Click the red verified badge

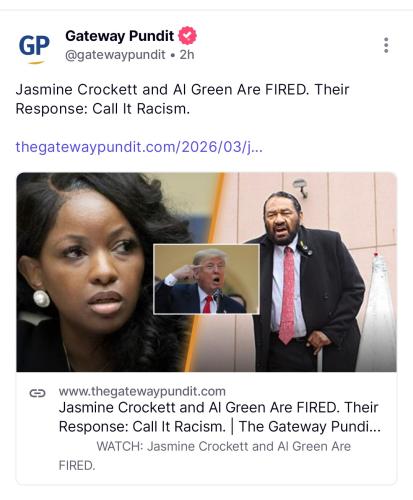(x=187, y=36)
